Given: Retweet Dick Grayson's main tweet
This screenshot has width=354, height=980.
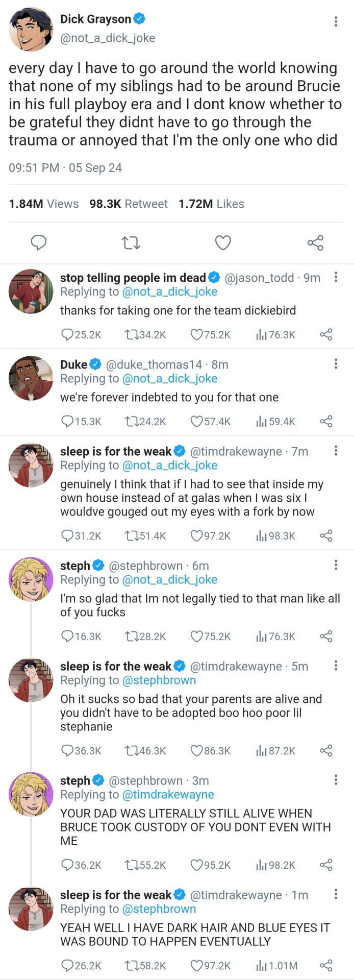Looking at the screenshot, I should [131, 242].
